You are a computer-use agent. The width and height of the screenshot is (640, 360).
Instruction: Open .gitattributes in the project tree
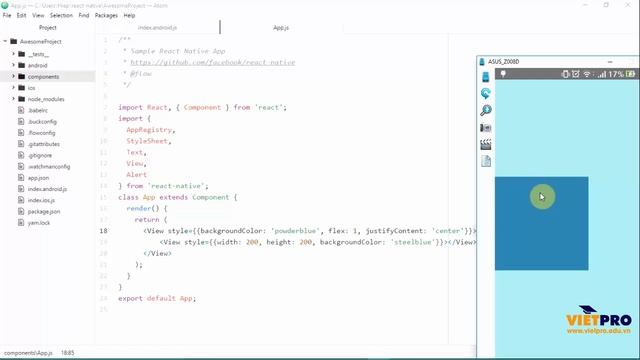pyautogui.click(x=44, y=144)
